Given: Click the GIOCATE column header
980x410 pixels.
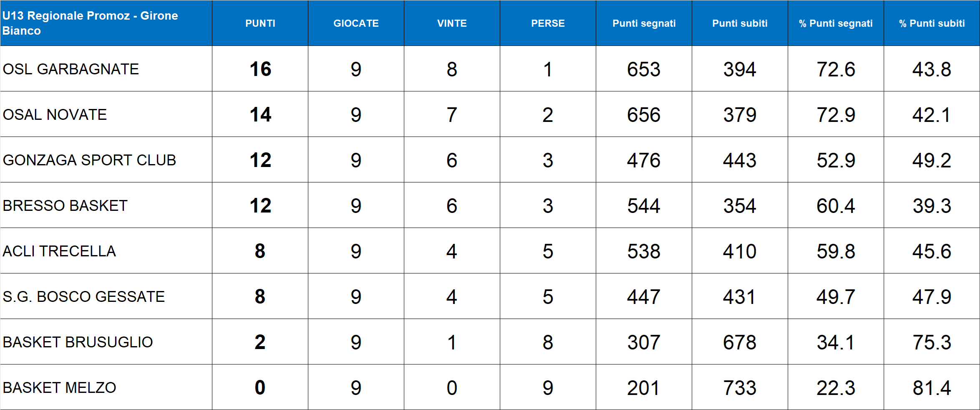Looking at the screenshot, I should coord(356,23).
